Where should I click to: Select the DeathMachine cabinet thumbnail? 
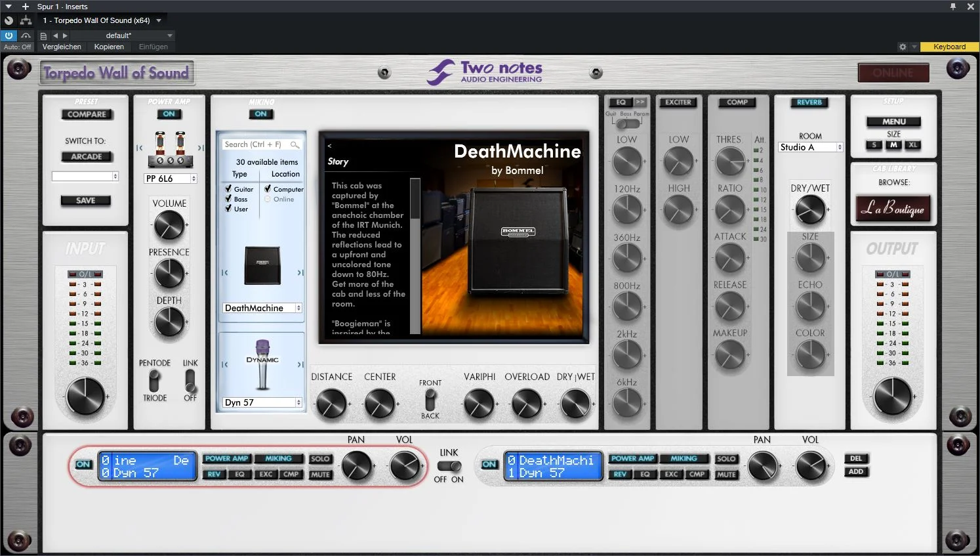(262, 265)
